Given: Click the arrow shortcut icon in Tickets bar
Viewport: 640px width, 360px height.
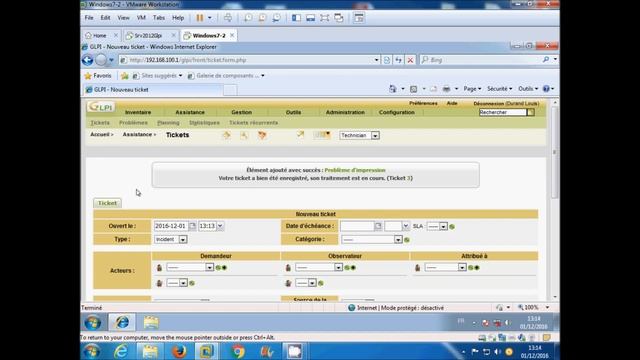Looking at the screenshot, I should point(300,135).
